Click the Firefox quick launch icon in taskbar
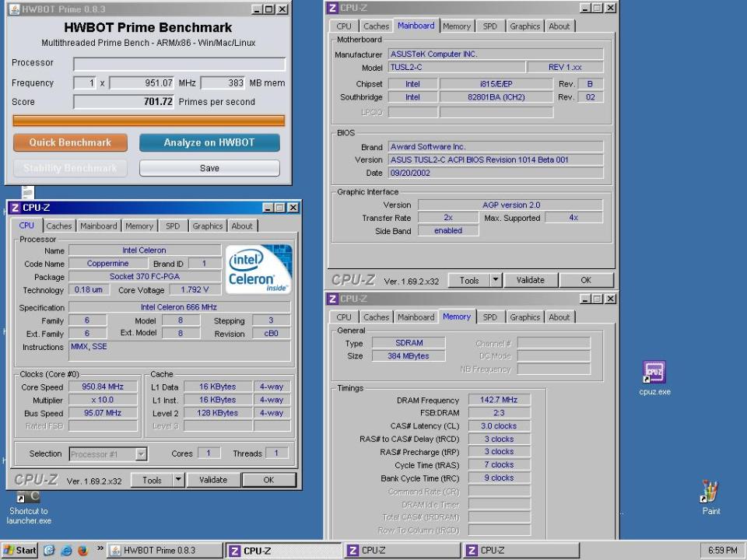This screenshot has width=747, height=560. tap(83, 551)
